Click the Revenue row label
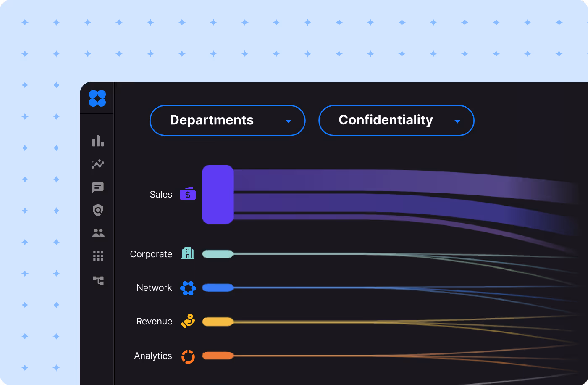Viewport: 588px width, 385px height. [x=154, y=321]
